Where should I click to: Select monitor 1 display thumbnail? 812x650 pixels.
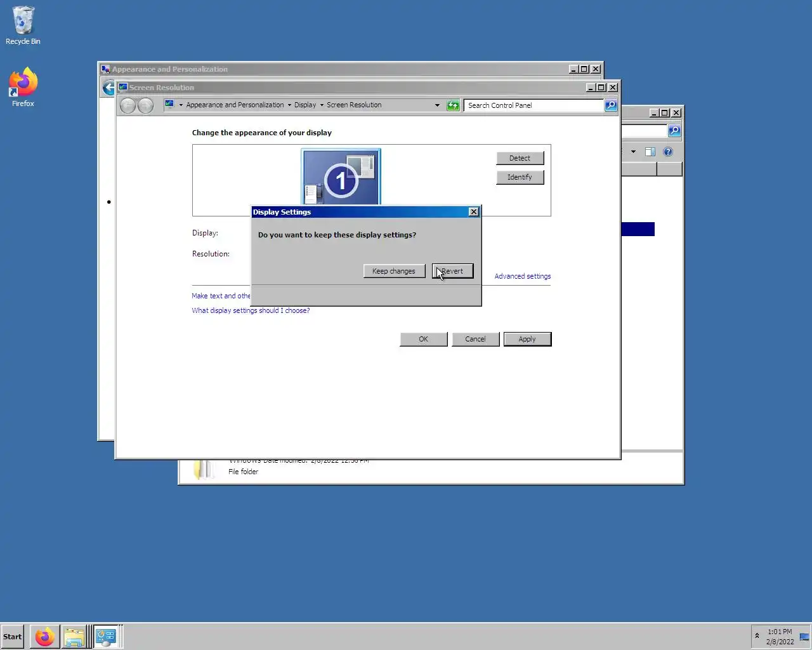[341, 177]
